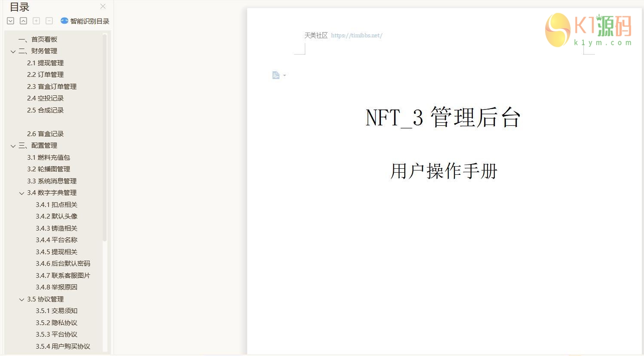Close the 目录 panel
This screenshot has height=356, width=644.
click(103, 6)
